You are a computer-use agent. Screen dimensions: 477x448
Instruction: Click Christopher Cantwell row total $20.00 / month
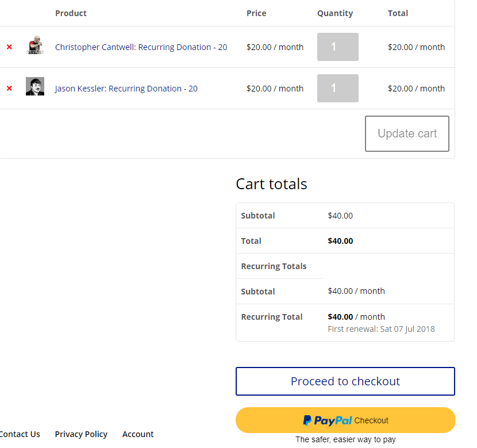pyautogui.click(x=417, y=47)
